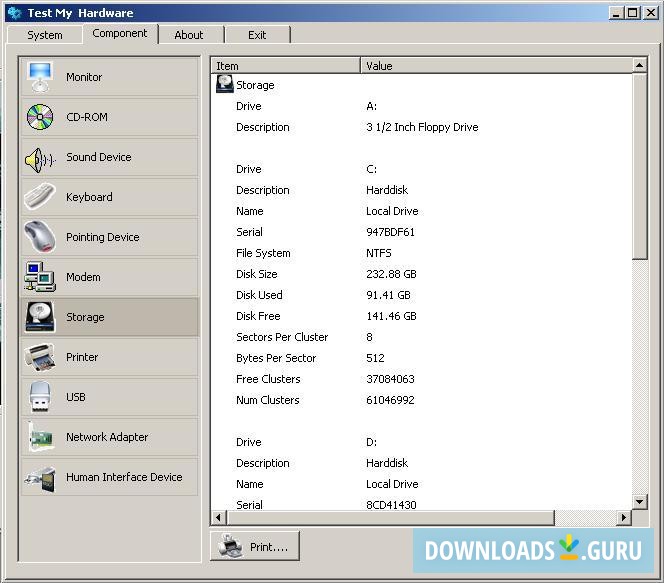
Task: Click the 'Sectors Per Cluster' row label
Action: [282, 337]
